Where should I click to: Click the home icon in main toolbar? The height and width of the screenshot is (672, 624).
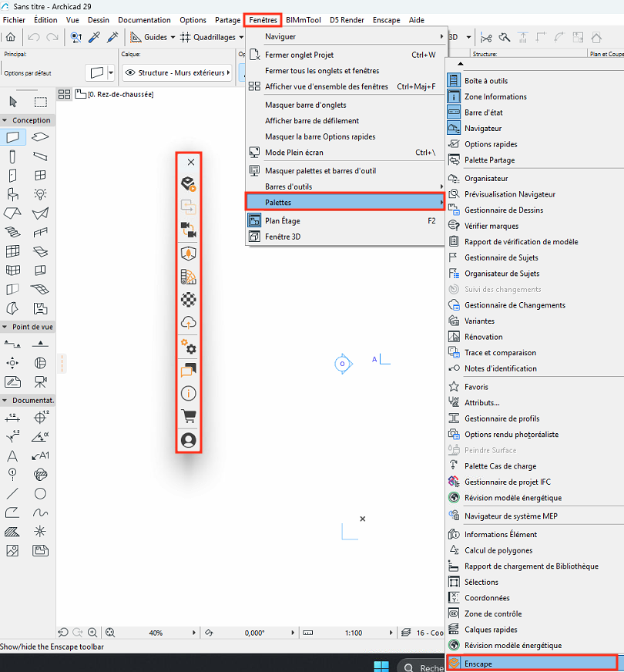(x=10, y=37)
